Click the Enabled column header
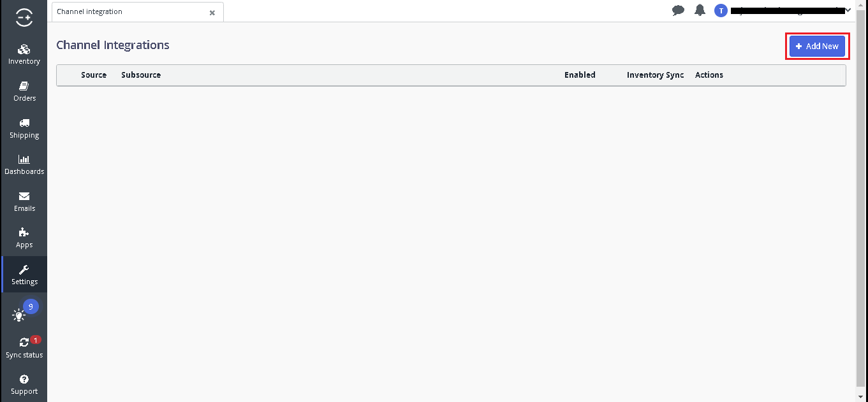Screen dimensions: 868x402 pyautogui.click(x=580, y=75)
